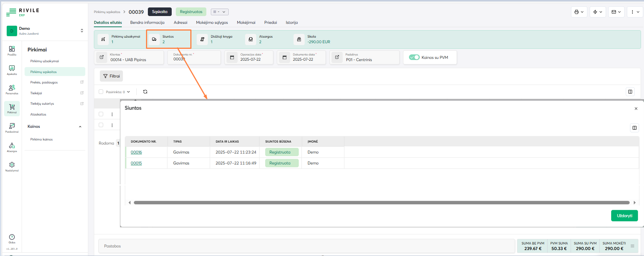Toggle the Kainos su PVM switch
This screenshot has height=256, width=644.
click(x=414, y=57)
